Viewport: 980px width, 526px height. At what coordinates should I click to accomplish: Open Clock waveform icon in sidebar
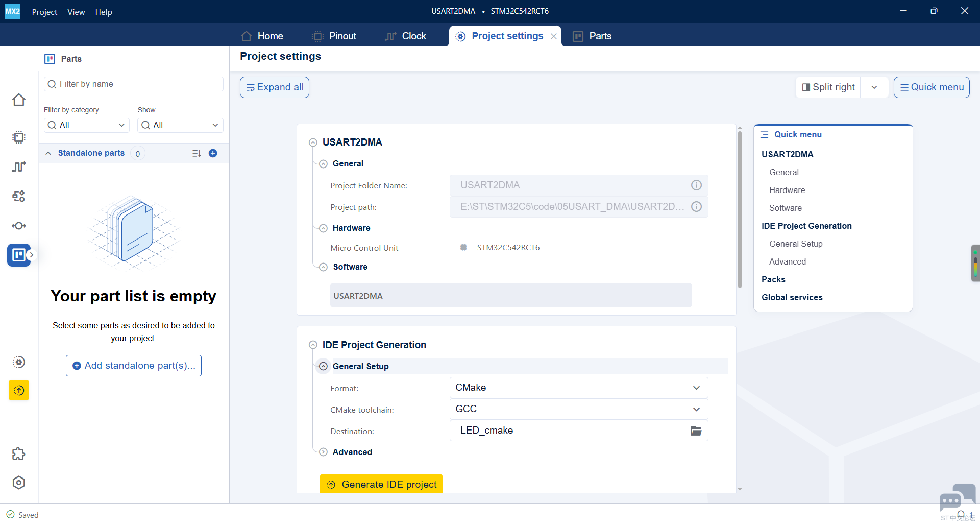19,166
